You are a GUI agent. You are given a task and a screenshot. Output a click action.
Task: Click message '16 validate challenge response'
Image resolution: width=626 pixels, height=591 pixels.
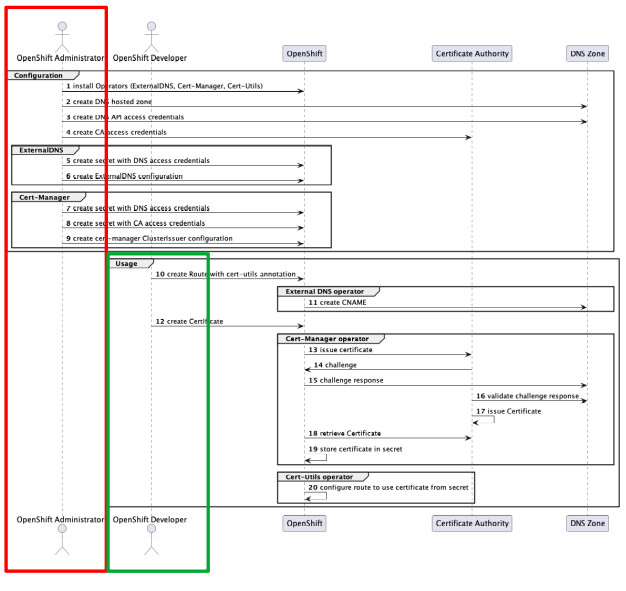tap(527, 396)
